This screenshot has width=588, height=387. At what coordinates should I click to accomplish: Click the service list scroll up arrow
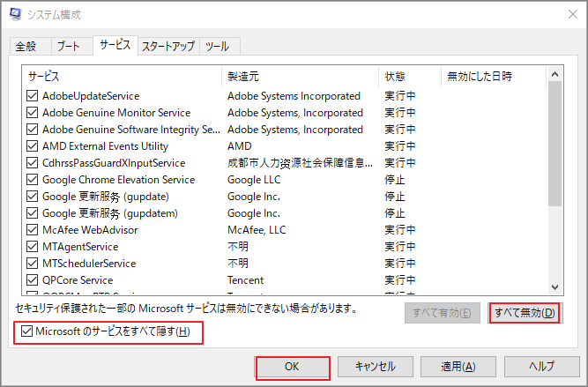555,74
